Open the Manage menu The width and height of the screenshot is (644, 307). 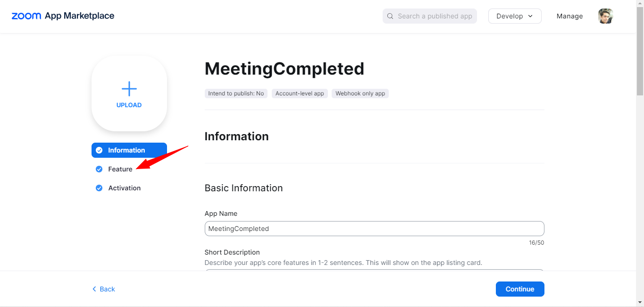[x=569, y=16]
